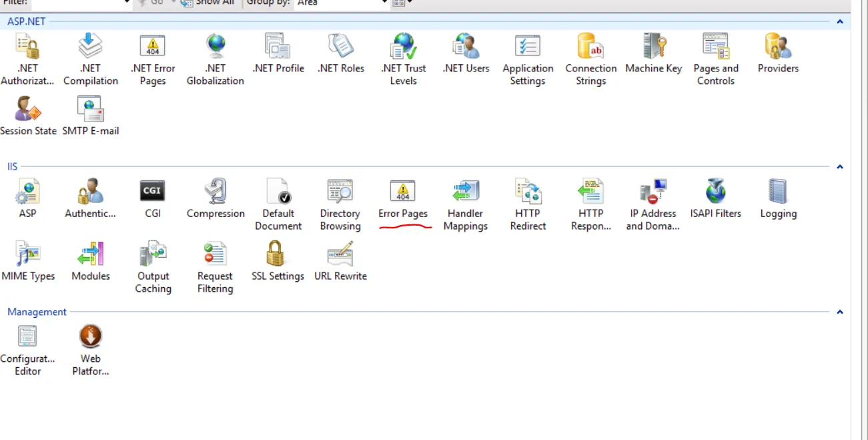
Task: Open .NET Compilation settings
Action: 91,59
